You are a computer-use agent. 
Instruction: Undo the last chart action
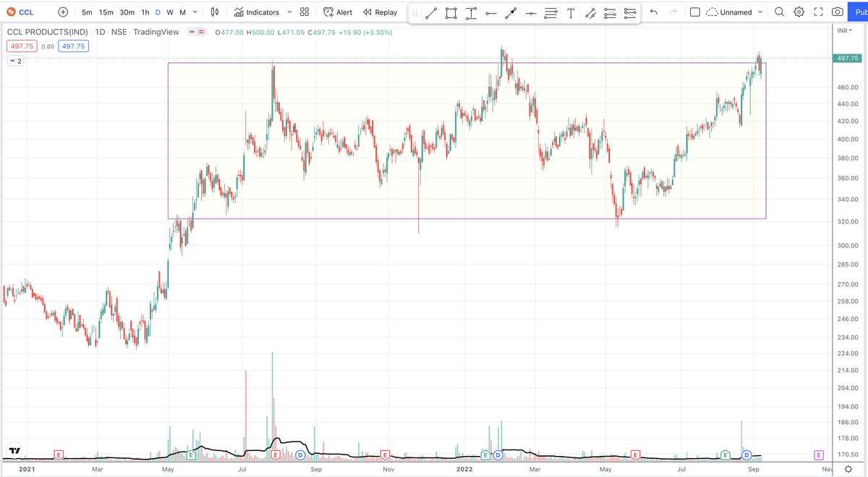pos(654,12)
